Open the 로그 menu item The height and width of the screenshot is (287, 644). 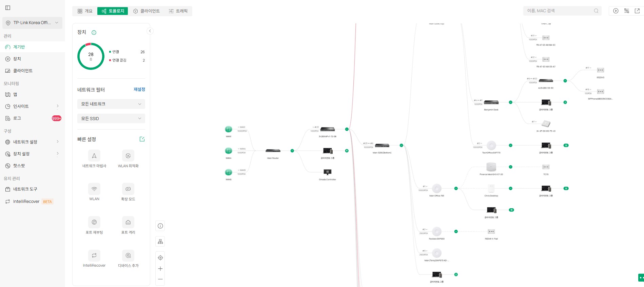17,118
